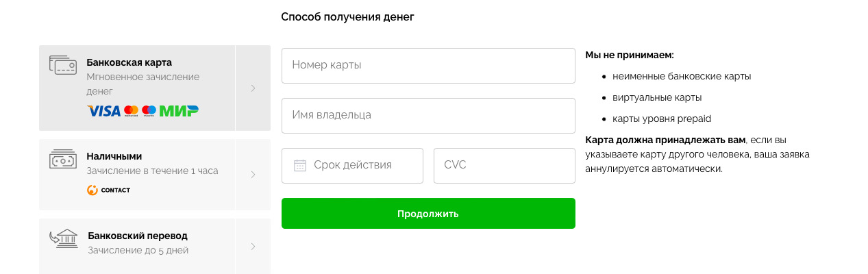868x274 pixels.
Task: Expand the Наличными chevron arrow
Action: tap(253, 175)
